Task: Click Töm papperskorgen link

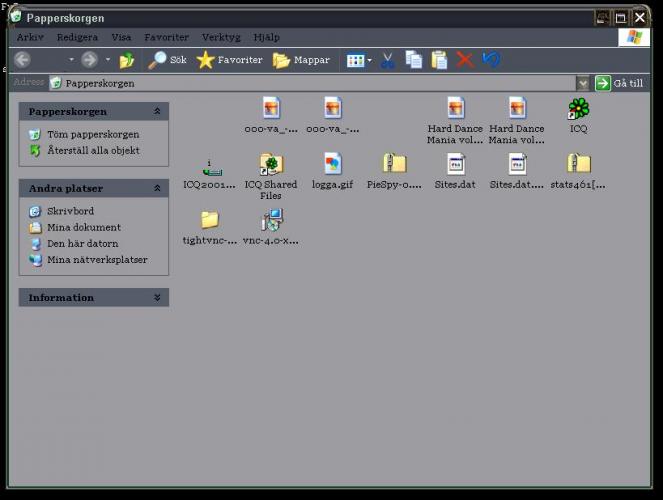Action: tap(92, 134)
